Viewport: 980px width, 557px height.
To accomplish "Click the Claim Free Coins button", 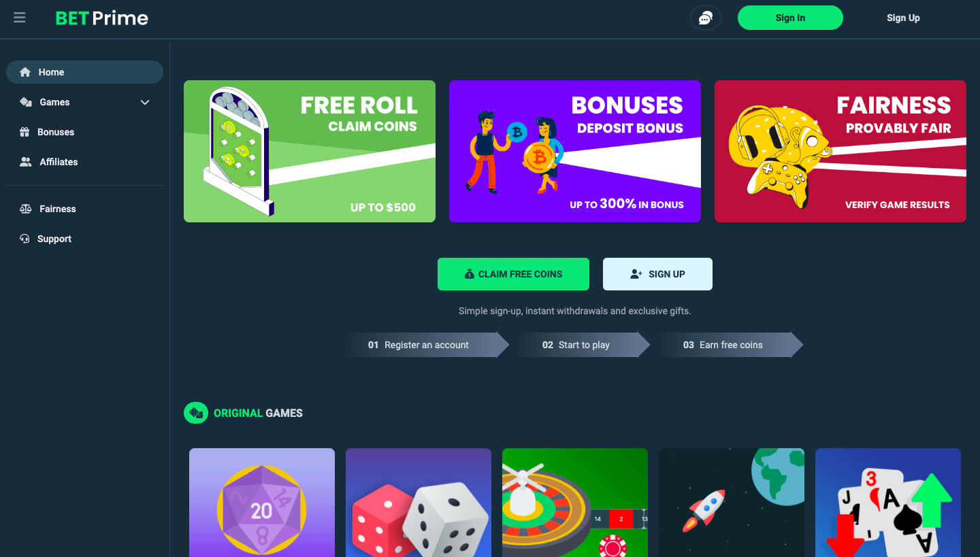I will tap(513, 274).
